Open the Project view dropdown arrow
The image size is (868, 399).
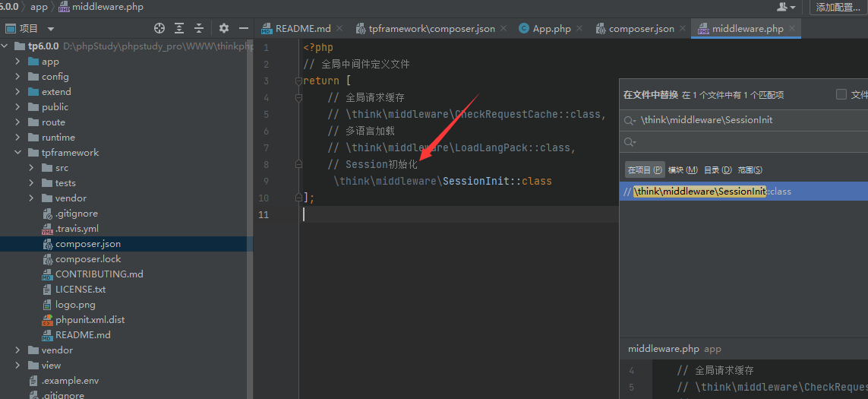point(51,29)
